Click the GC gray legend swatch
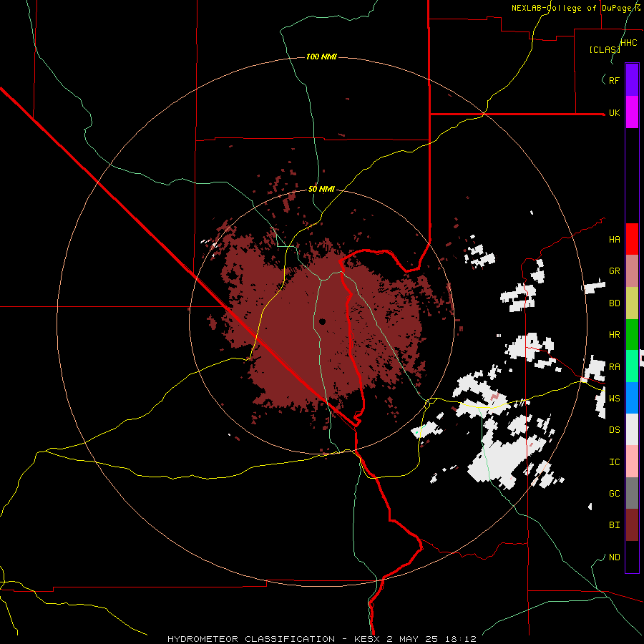Image resolution: width=644 pixels, height=644 pixels. click(632, 493)
